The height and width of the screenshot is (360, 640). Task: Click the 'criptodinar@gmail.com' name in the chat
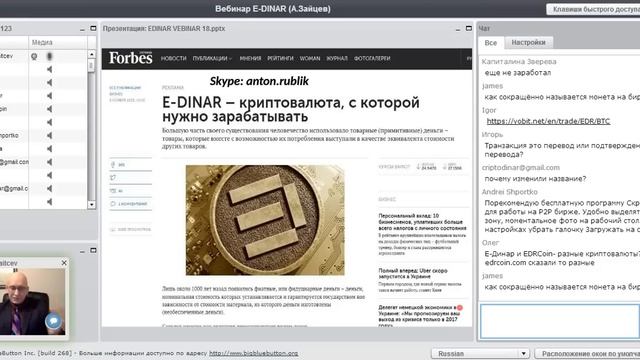520,168
